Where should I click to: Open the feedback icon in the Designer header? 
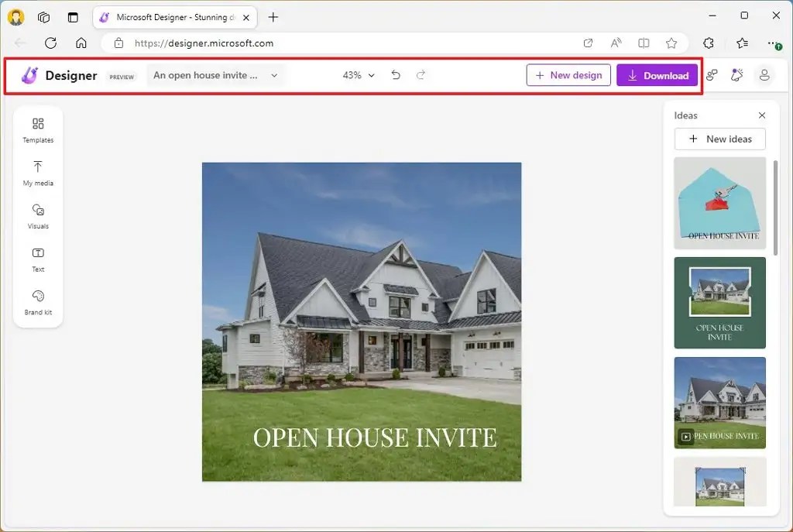[x=712, y=75]
